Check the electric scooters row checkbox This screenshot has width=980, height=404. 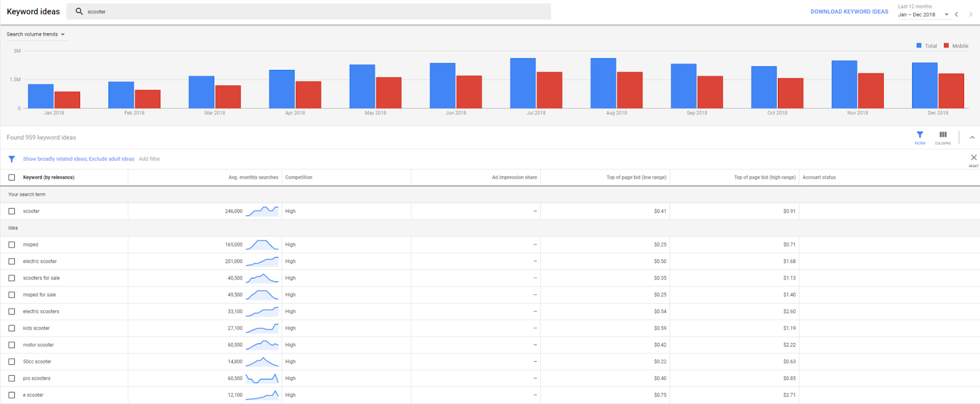pos(12,312)
